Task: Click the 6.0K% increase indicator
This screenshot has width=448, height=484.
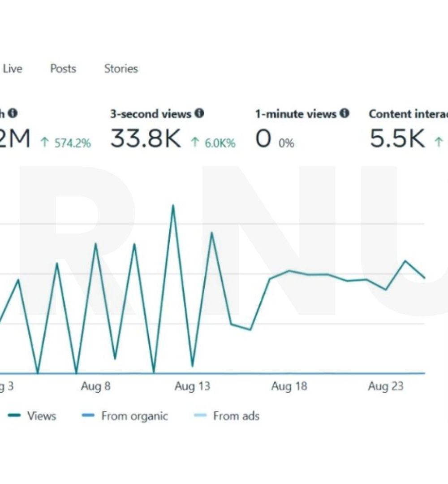Action: pos(213,143)
